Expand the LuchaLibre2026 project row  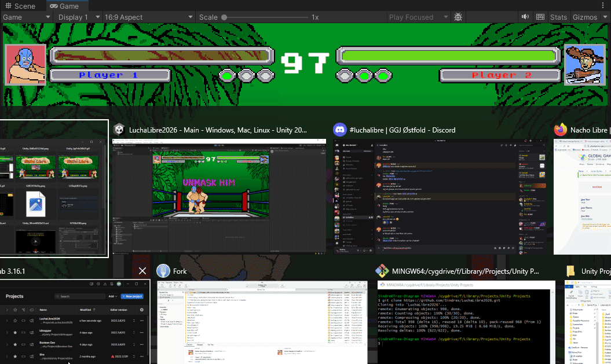[6, 321]
